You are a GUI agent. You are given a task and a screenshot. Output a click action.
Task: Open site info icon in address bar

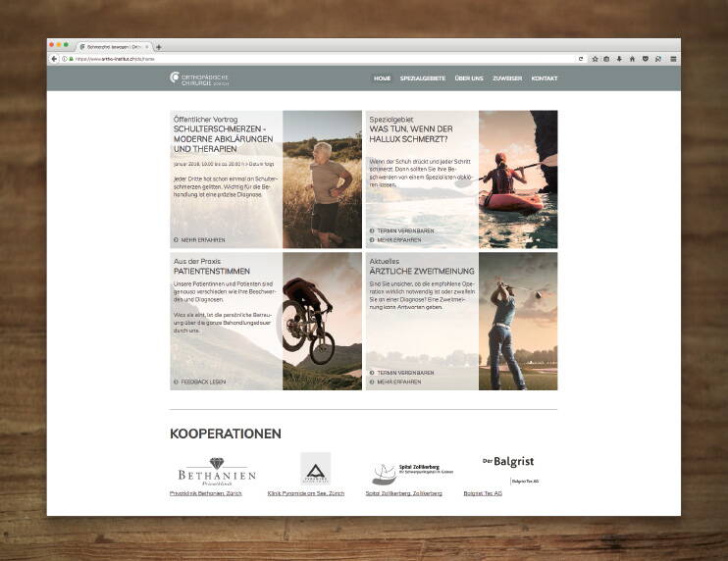[x=65, y=59]
